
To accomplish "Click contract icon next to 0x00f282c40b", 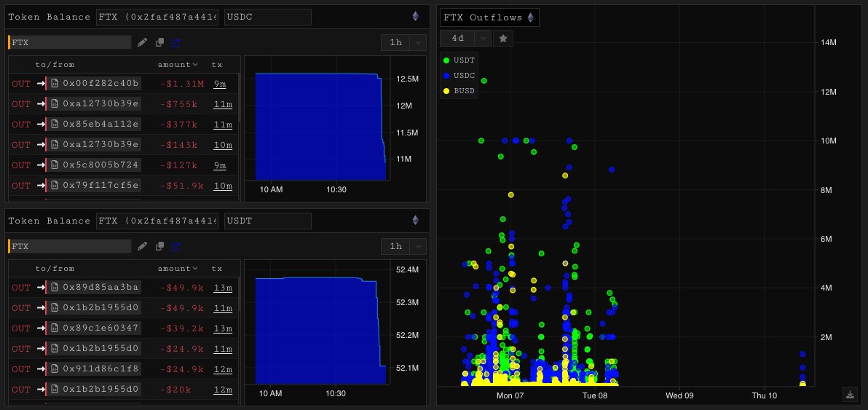I will click(54, 84).
